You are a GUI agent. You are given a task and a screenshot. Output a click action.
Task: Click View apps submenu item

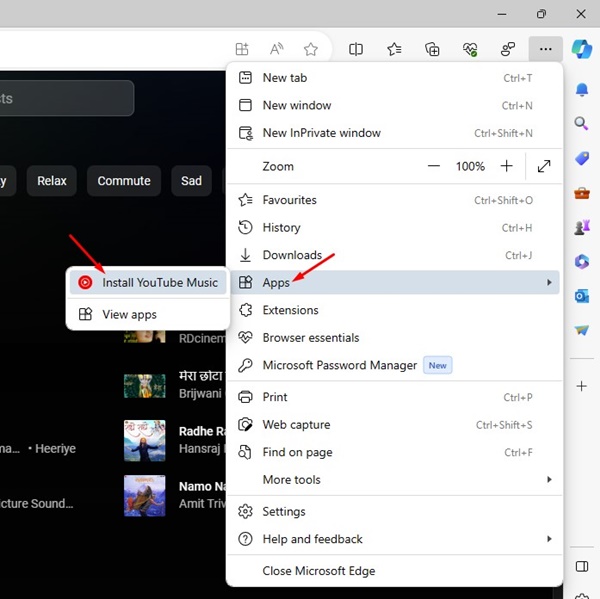tap(148, 314)
